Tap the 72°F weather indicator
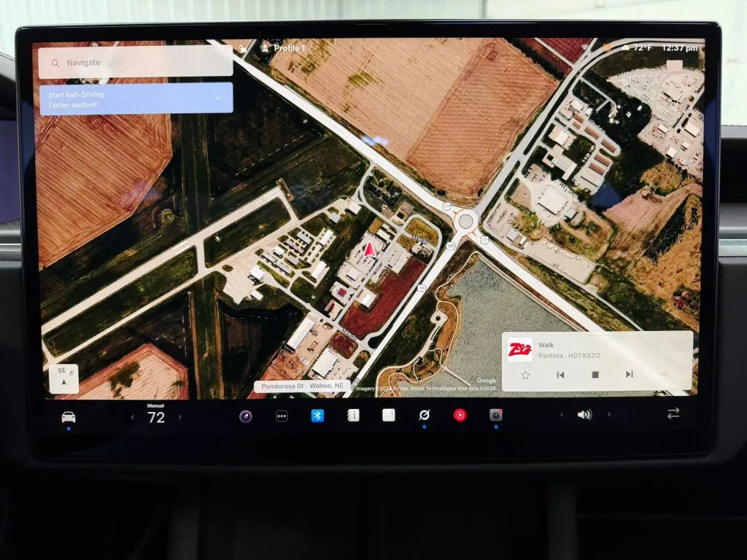Screen dimensions: 747x560 pyautogui.click(x=637, y=47)
